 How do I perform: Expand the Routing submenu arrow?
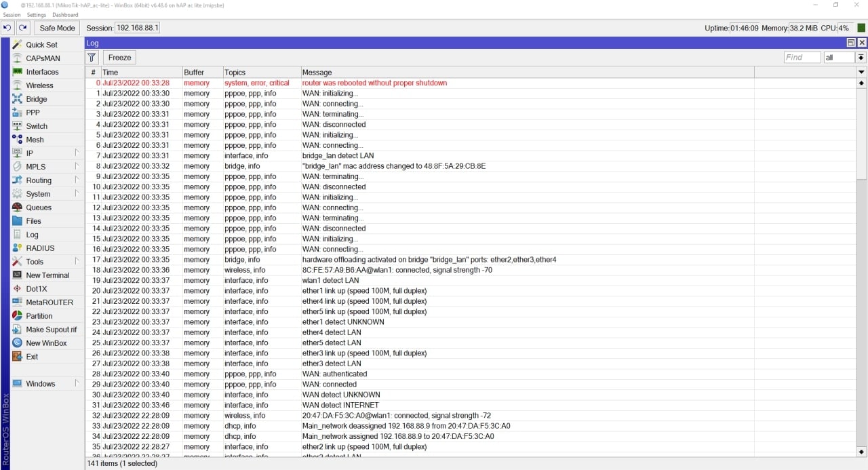[77, 180]
